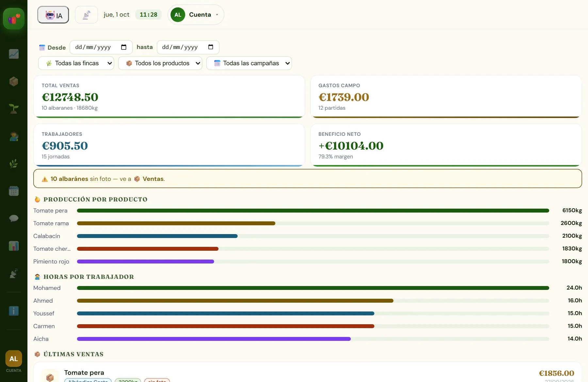Click the Aicha worker name
Image resolution: width=588 pixels, height=382 pixels.
pyautogui.click(x=41, y=339)
